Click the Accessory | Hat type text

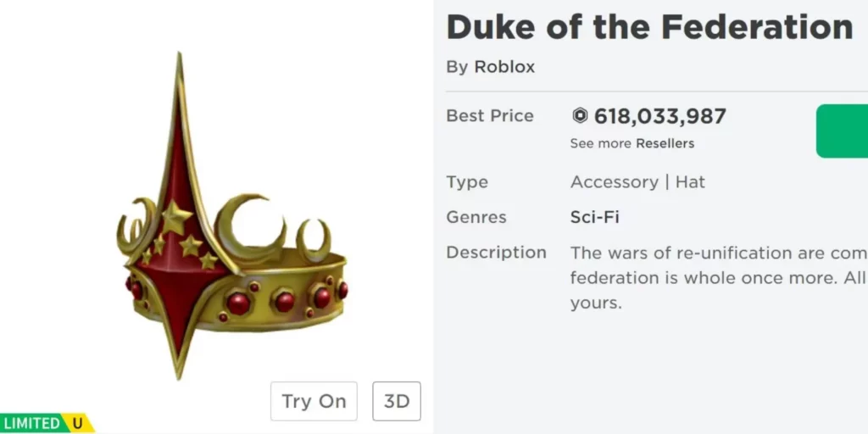637,181
